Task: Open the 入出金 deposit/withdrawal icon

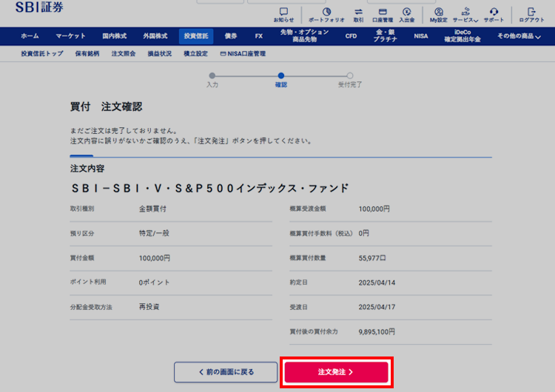Action: (x=407, y=16)
